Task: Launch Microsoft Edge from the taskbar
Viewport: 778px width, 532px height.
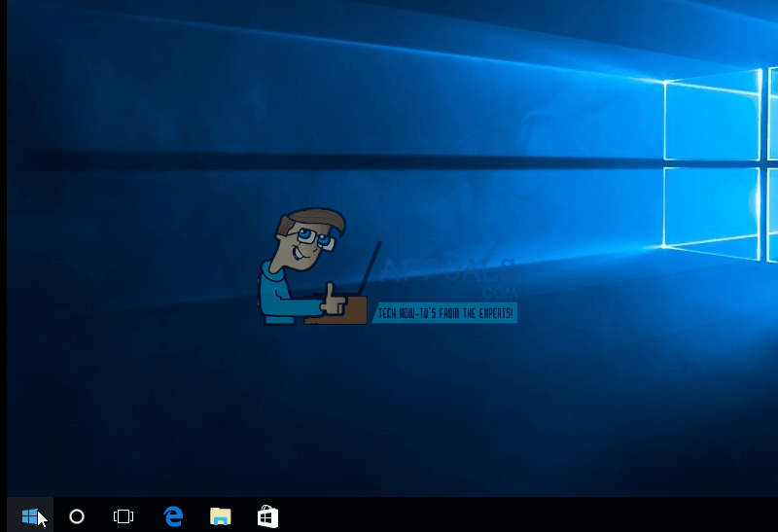Action: (x=173, y=516)
